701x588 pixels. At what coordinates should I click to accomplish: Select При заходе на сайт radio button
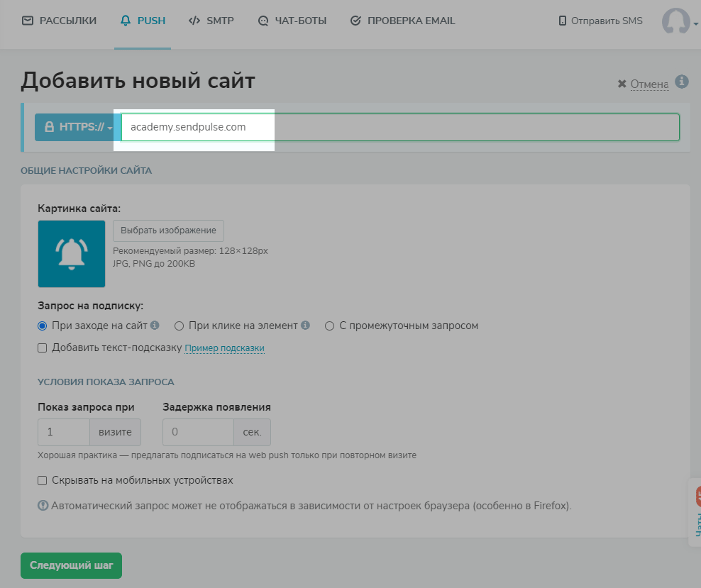(x=43, y=326)
